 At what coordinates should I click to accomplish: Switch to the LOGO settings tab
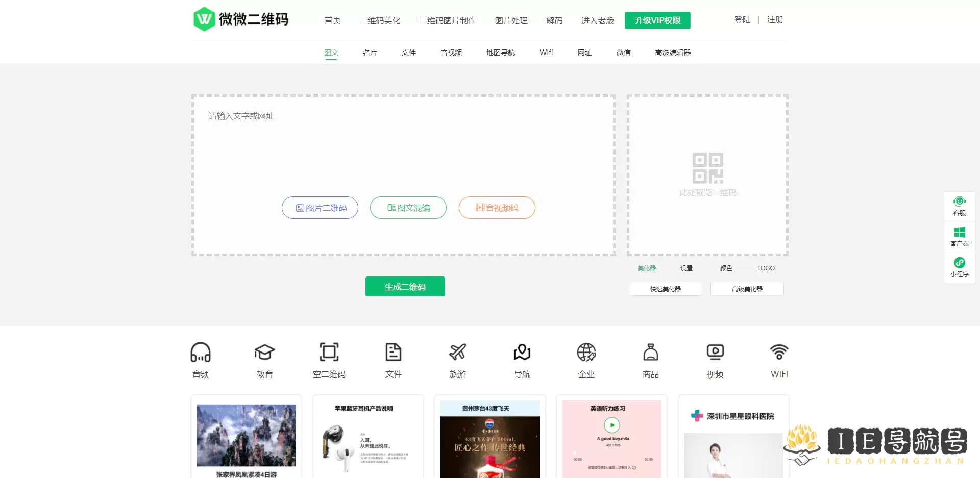point(766,268)
